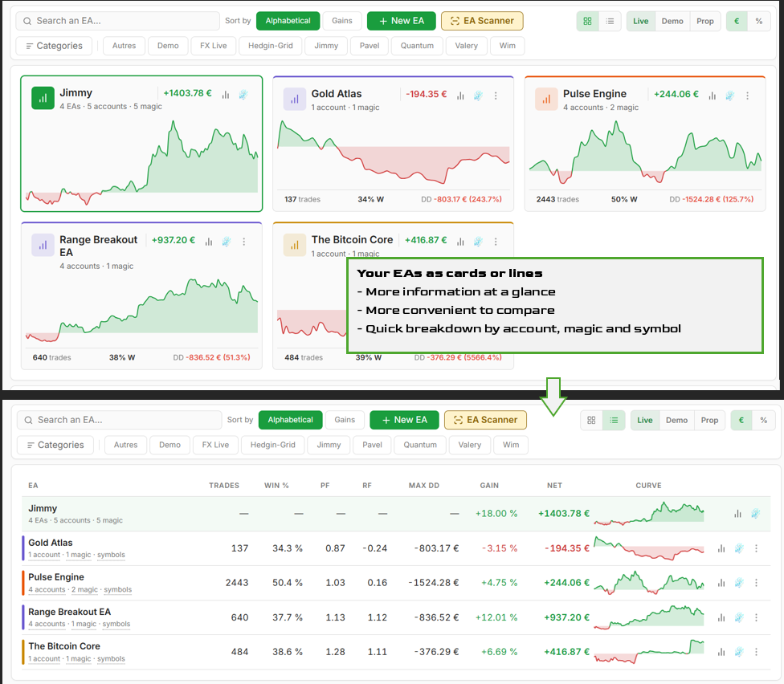Click the sparkle icon in the Jimmy list row

click(x=756, y=514)
